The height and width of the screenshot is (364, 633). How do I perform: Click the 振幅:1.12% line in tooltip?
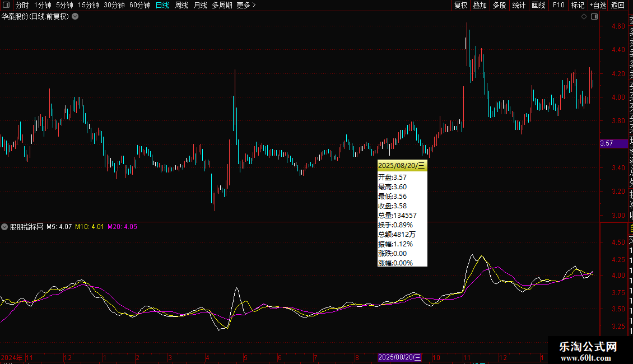tap(395, 244)
